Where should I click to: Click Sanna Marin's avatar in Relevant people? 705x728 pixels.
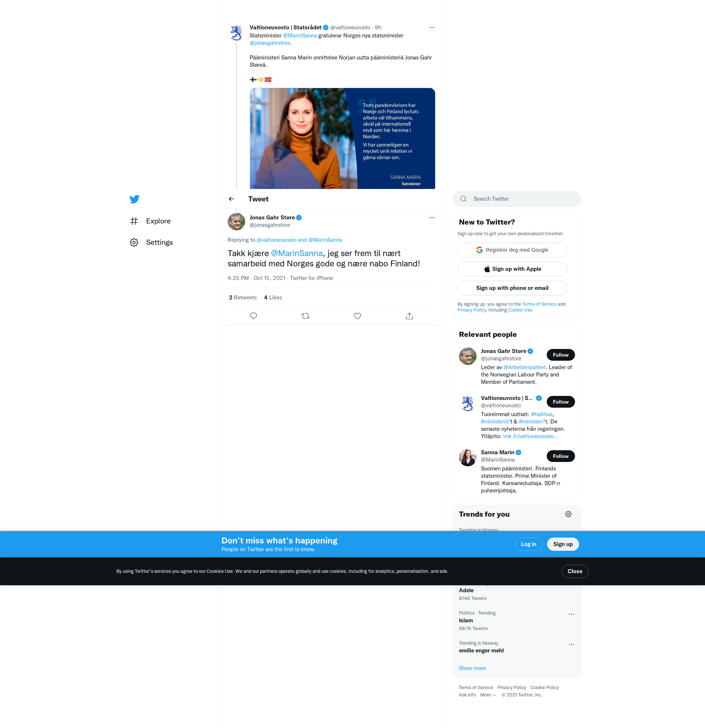coord(467,458)
